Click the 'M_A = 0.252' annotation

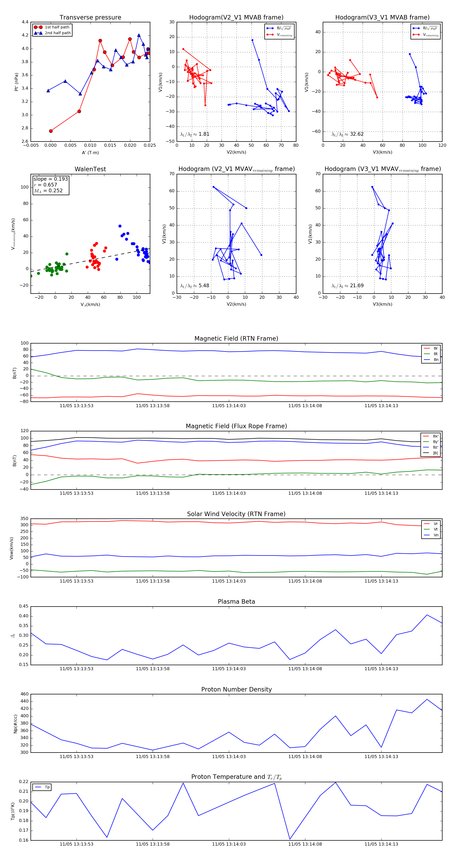pyautogui.click(x=48, y=191)
